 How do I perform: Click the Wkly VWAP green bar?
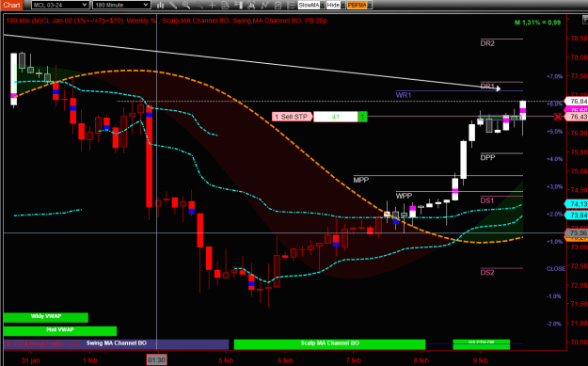tap(46, 317)
